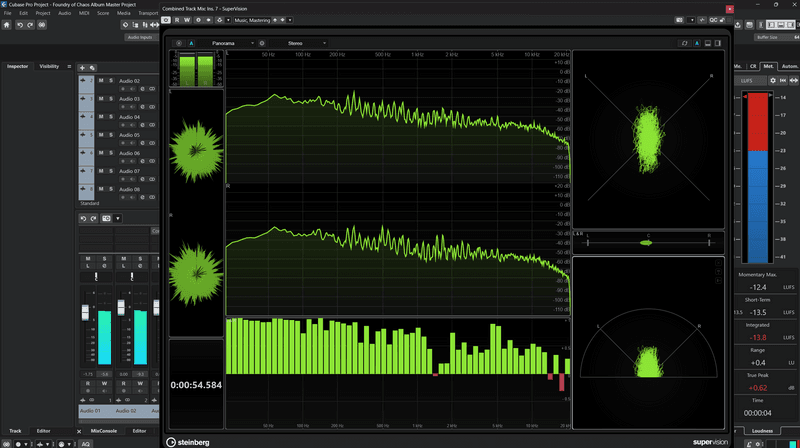Undo the last action in Cubase toolbar
Viewport: 800px width, 448px height.
coord(20,24)
